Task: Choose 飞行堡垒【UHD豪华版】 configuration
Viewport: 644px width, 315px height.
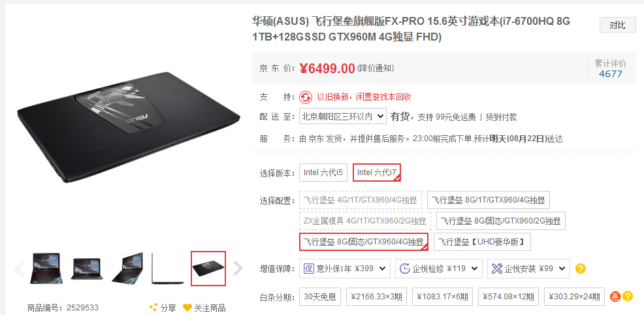Action: 482,242
